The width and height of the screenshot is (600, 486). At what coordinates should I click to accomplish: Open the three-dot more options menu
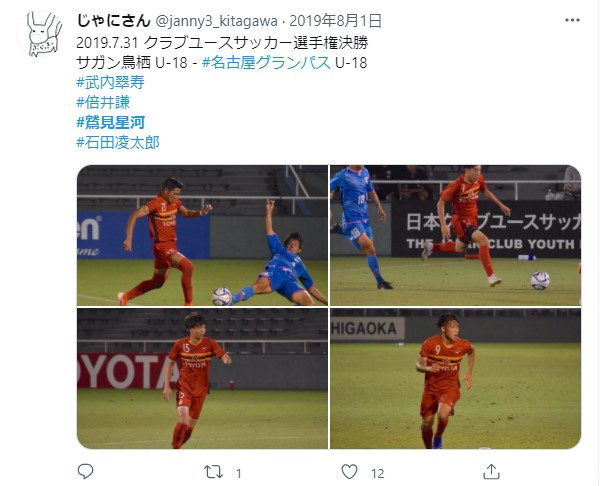tap(572, 20)
